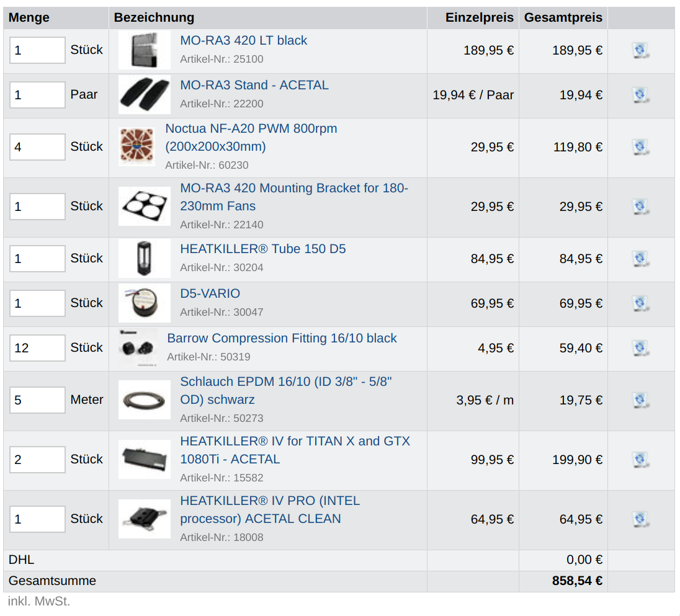Image resolution: width=680 pixels, height=616 pixels.
Task: Open MO-RA3 420 Mounting Bracket link
Action: point(294,197)
